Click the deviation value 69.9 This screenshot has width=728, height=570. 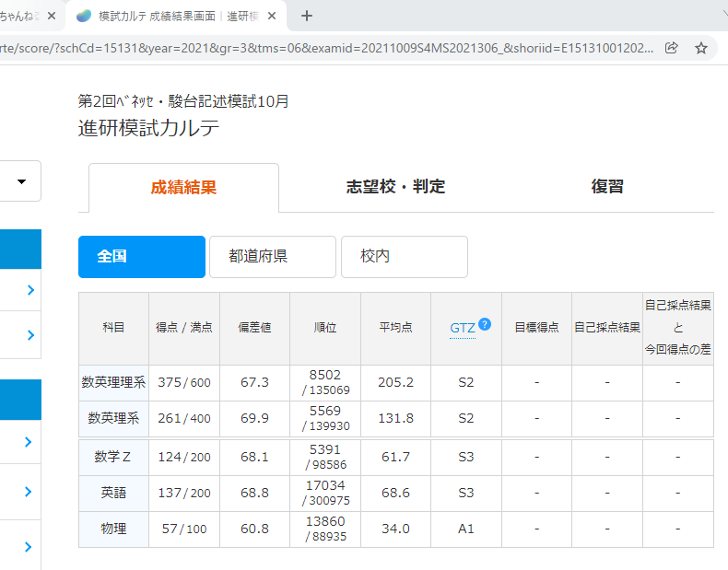click(x=255, y=418)
